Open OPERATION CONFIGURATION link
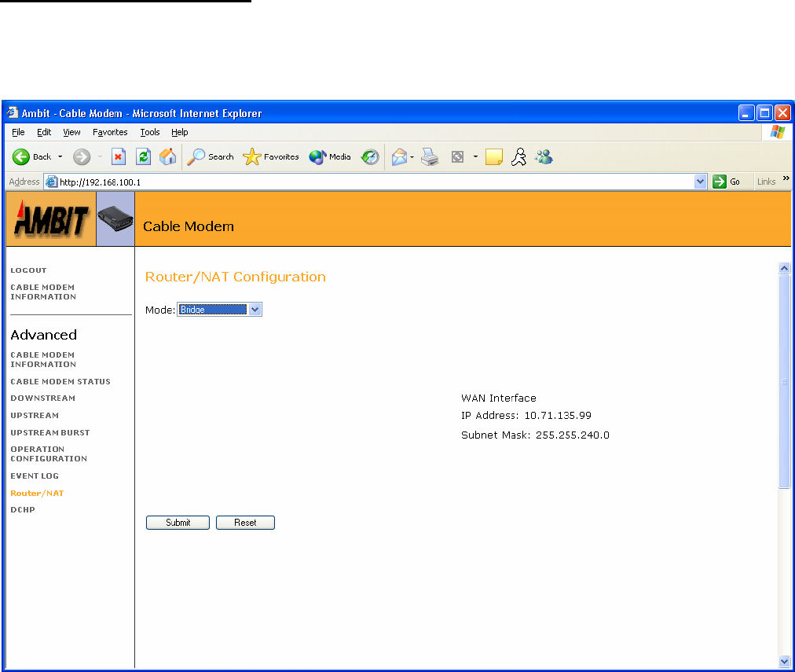Screen dimensions: 795x672 pos(49,454)
